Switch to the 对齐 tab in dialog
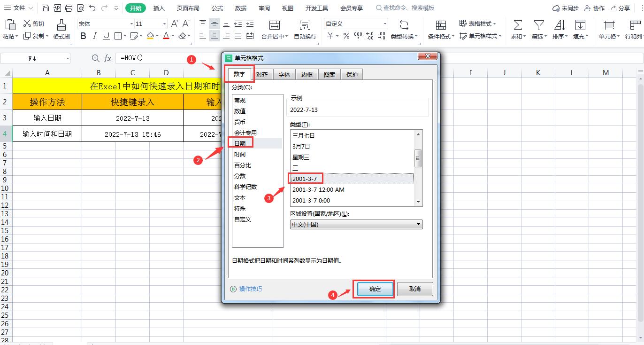 coord(262,74)
